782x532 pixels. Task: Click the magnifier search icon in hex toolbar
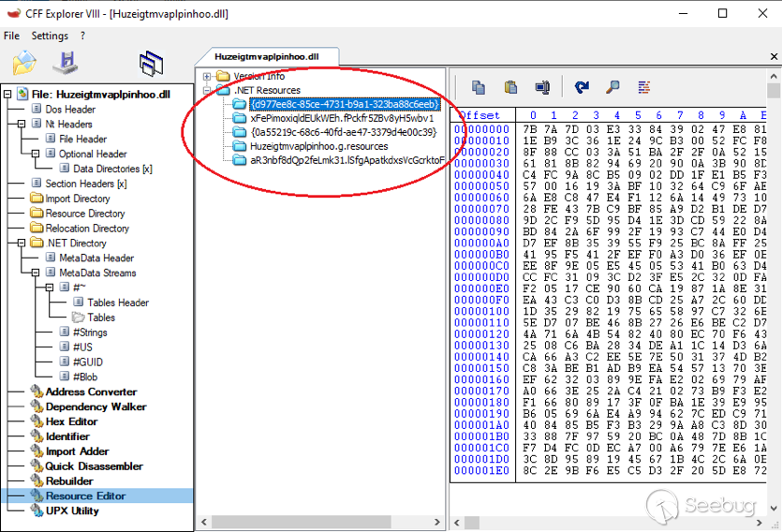[x=612, y=87]
